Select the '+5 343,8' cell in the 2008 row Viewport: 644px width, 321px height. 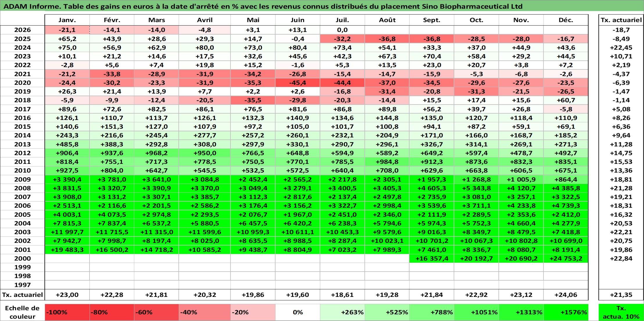coord(477,188)
